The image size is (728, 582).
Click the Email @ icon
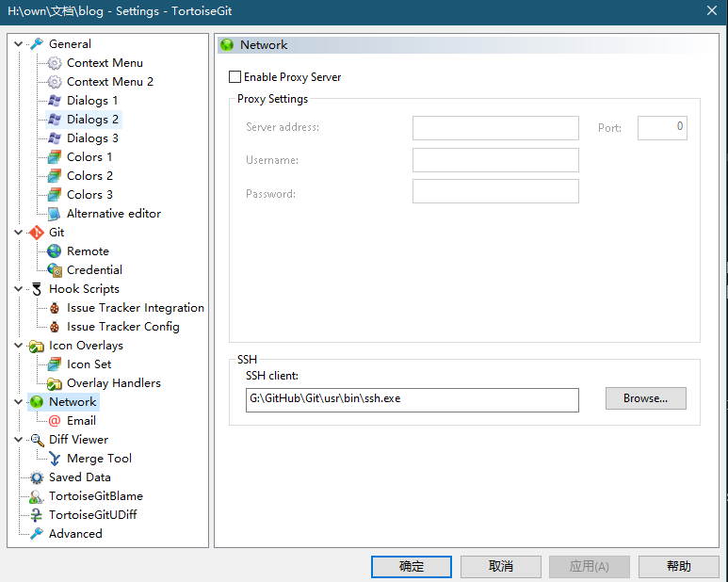point(55,421)
